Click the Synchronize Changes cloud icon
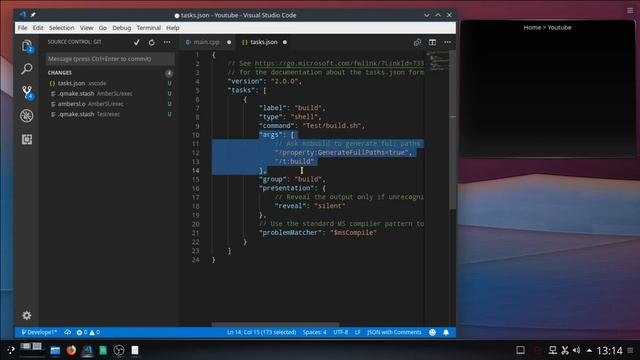This screenshot has width=640, height=360. pos(67,332)
